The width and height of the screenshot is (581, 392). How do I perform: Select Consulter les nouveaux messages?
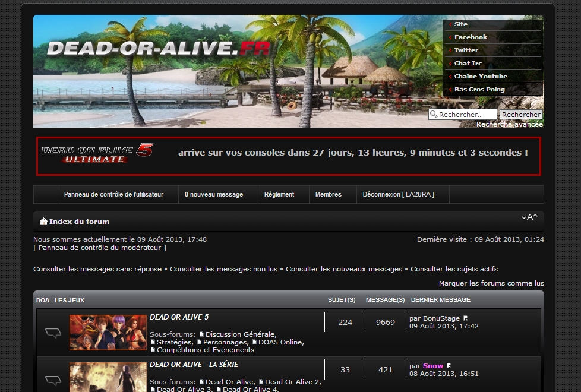coord(344,269)
